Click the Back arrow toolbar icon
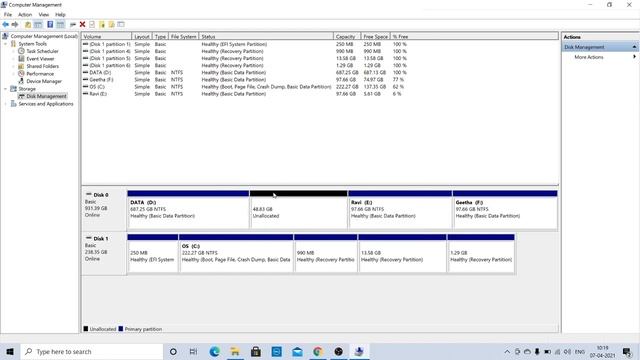 (6, 24)
